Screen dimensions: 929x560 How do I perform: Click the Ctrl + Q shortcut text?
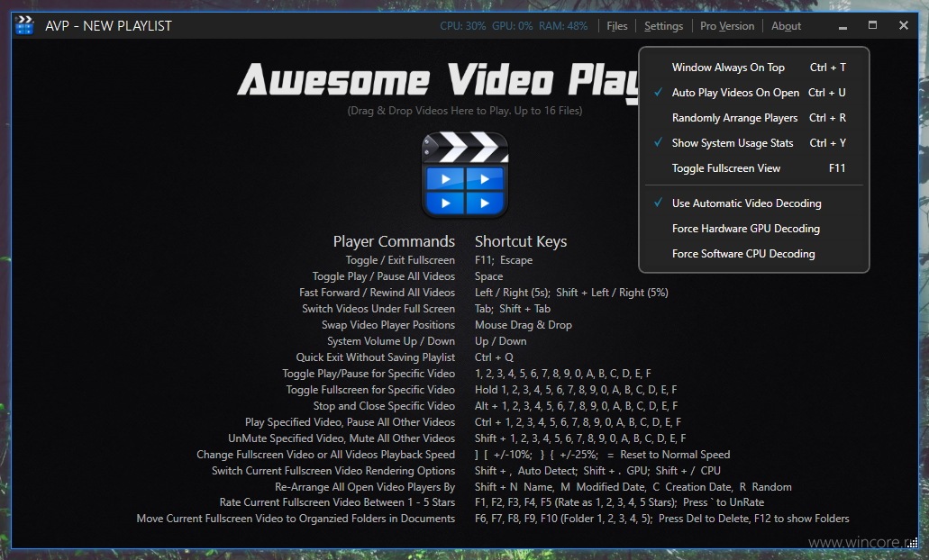click(x=494, y=357)
